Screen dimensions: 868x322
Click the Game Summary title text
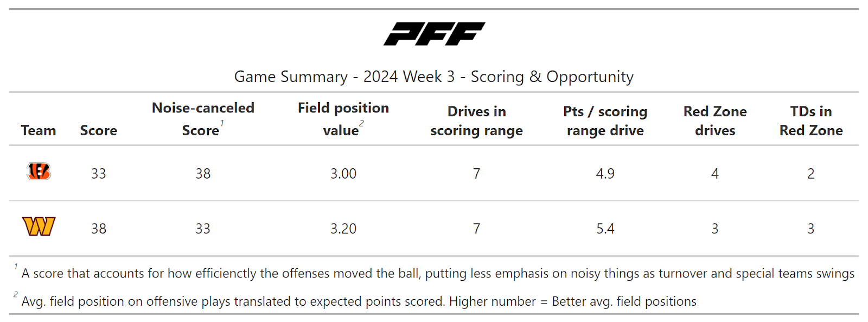(433, 77)
